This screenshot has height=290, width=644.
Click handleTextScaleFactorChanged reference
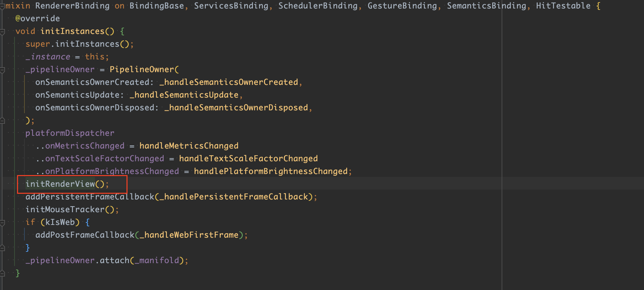click(248, 158)
